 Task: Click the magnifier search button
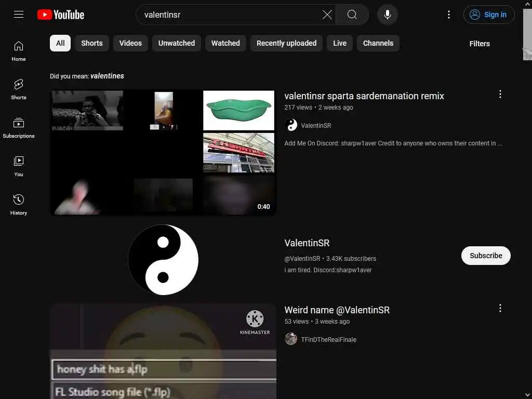[352, 15]
